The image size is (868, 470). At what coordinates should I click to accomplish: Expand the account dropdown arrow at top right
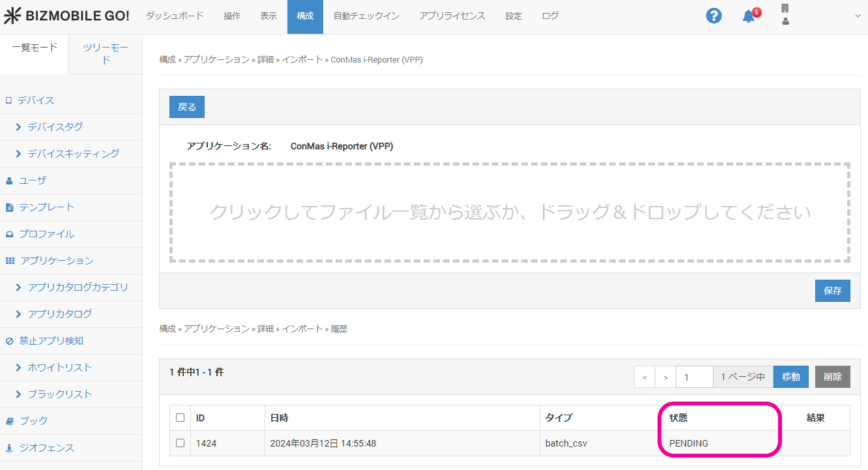[857, 16]
